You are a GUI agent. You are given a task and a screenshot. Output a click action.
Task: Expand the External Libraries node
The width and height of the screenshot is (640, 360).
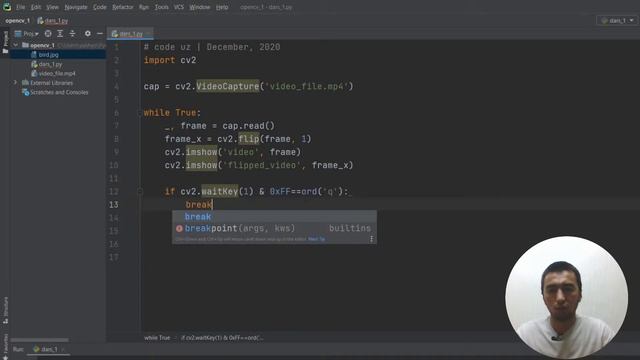pos(16,83)
